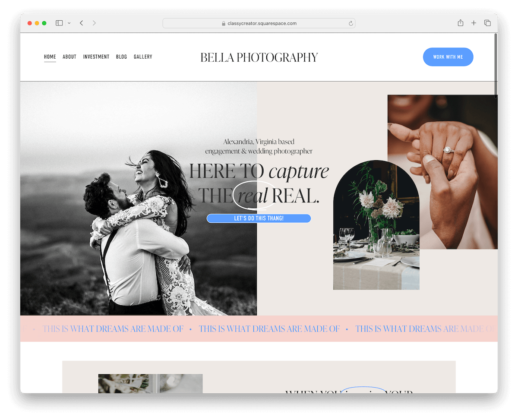518x420 pixels.
Task: Open the ABOUT navigation item
Action: click(x=69, y=57)
